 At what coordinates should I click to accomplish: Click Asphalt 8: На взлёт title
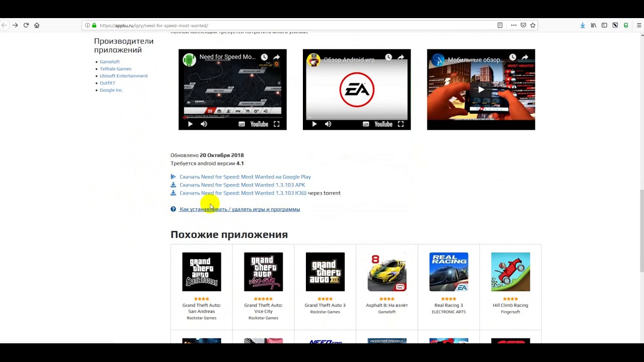pyautogui.click(x=387, y=305)
